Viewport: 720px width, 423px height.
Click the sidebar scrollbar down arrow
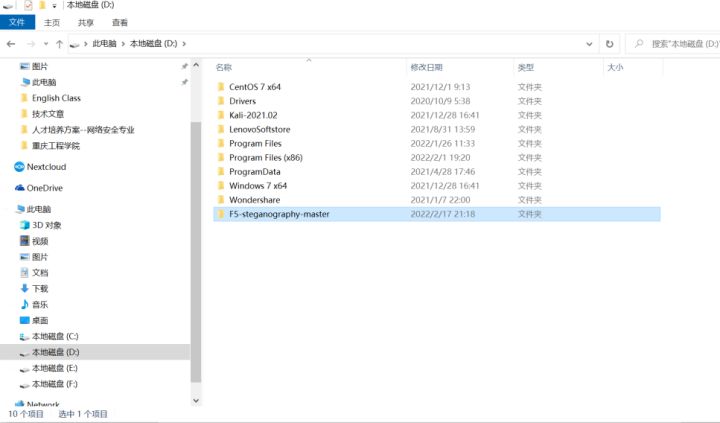coord(196,400)
